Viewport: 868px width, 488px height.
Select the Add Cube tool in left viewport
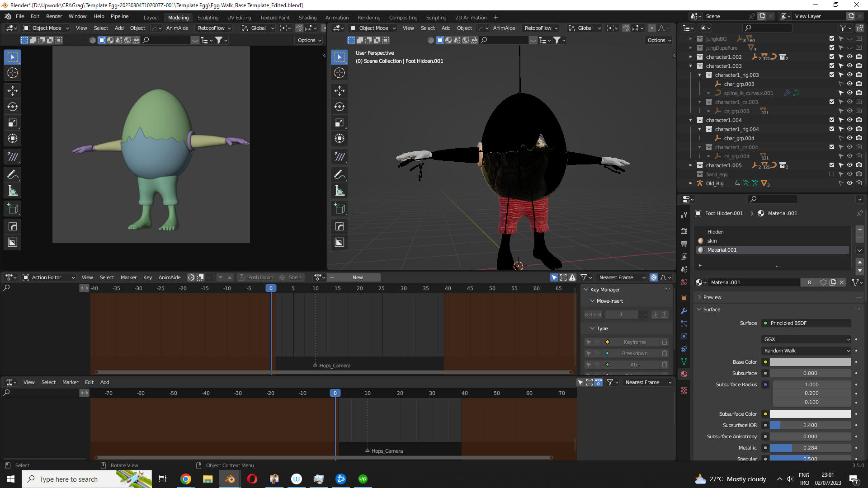pos(13,209)
